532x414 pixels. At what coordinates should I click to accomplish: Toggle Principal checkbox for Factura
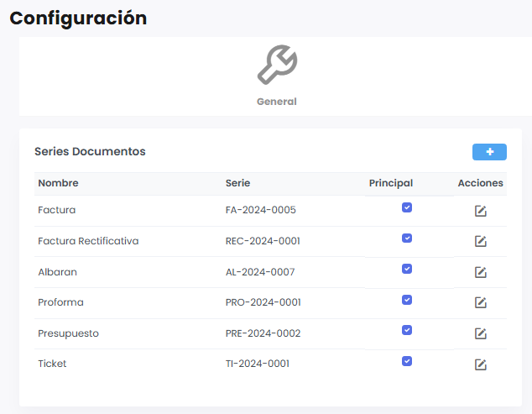pyautogui.click(x=407, y=207)
